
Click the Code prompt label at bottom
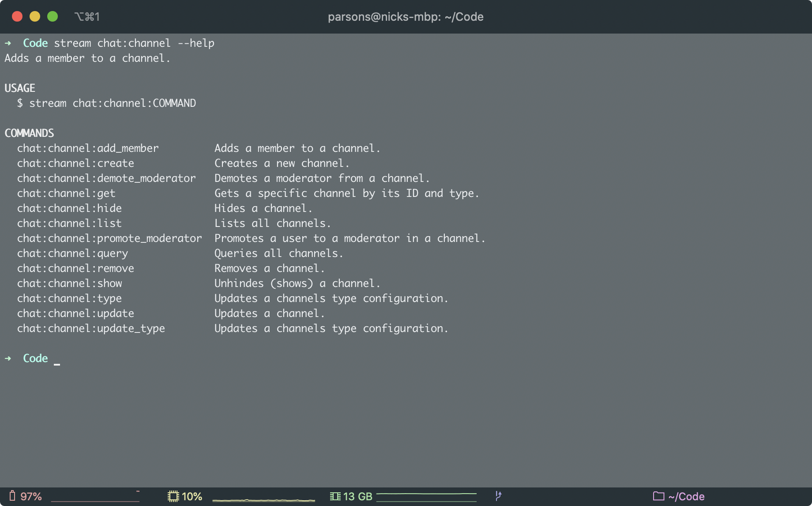pyautogui.click(x=35, y=358)
